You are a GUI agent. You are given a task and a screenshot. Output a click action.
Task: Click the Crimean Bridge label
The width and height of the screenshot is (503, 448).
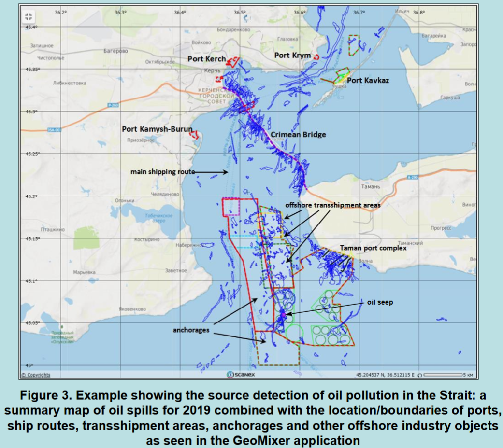(298, 135)
